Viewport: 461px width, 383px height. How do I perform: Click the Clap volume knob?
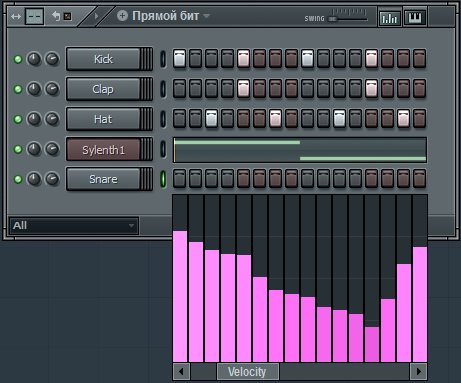pyautogui.click(x=52, y=89)
